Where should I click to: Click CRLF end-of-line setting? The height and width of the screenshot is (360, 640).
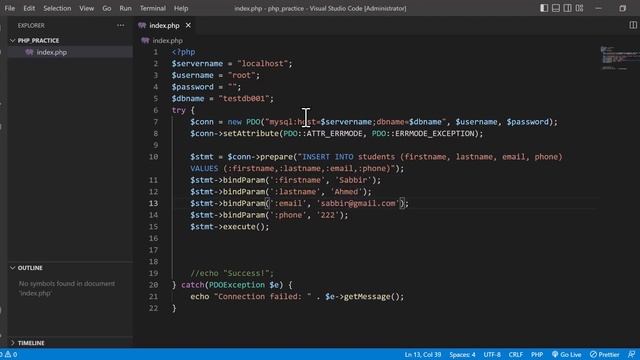coord(516,354)
